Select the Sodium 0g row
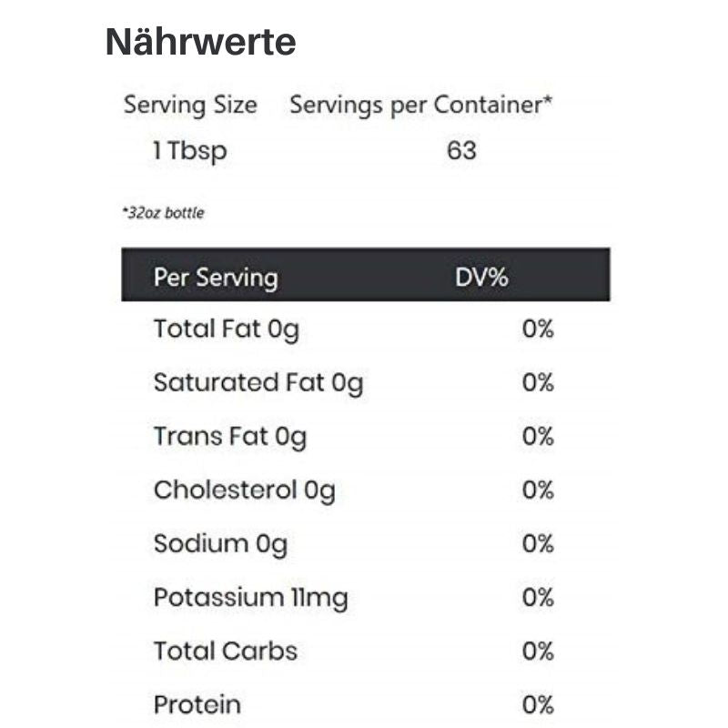728x728 pixels. coord(366,543)
